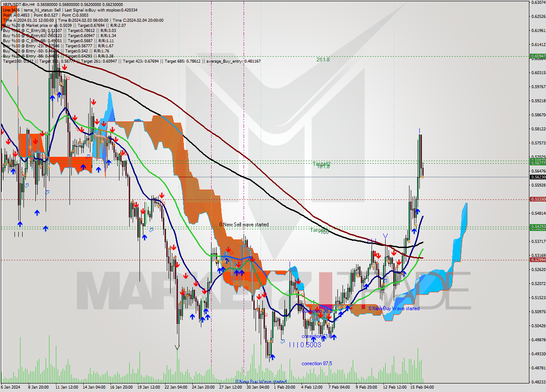
Task: Click the '261.8' Fibonacci level label
Action: [x=323, y=60]
